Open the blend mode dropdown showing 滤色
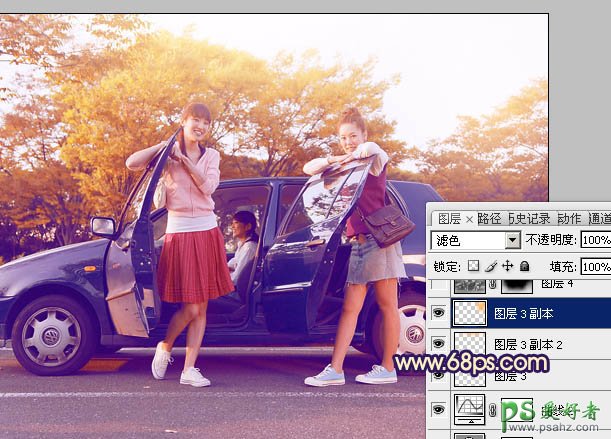 click(x=475, y=241)
